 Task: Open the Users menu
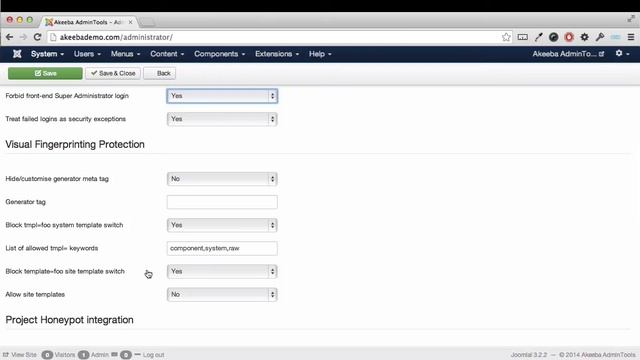coord(87,54)
